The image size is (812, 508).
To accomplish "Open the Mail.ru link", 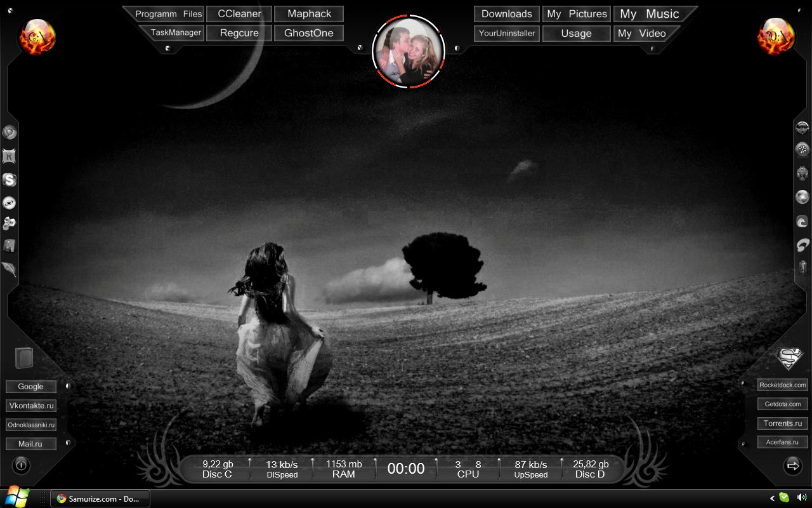I will [30, 444].
